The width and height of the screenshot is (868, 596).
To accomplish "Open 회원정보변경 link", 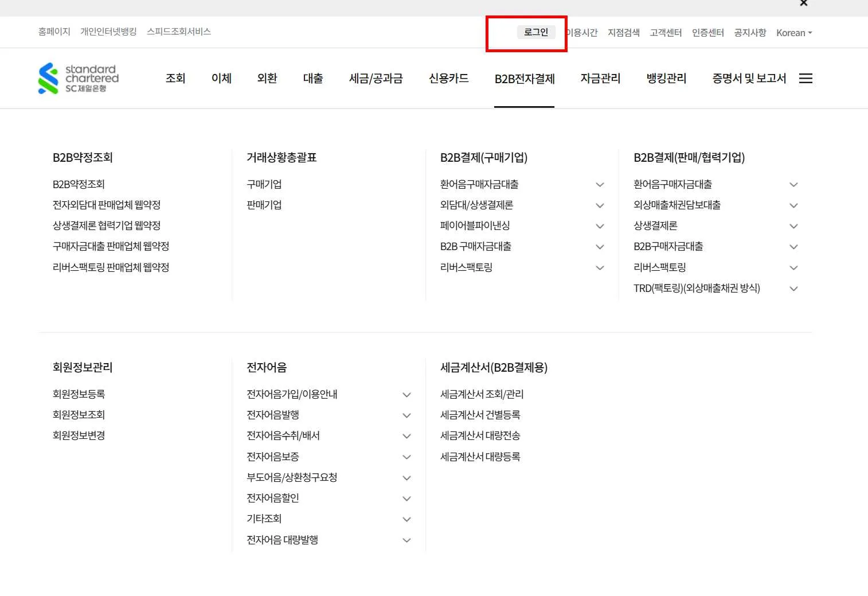I will point(79,436).
